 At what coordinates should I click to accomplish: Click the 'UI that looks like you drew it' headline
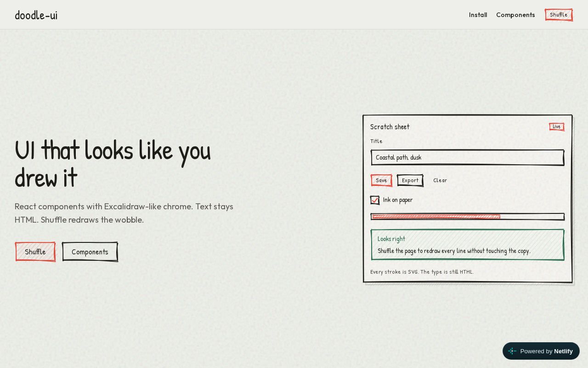tap(113, 164)
